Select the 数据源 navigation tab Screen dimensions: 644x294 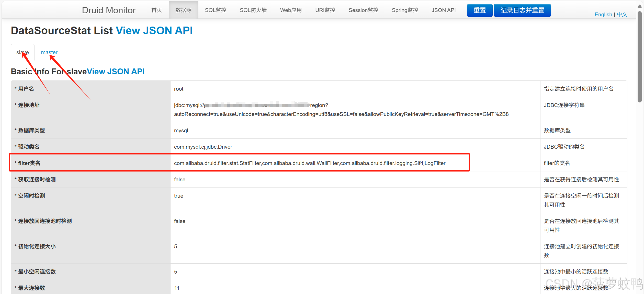(183, 10)
